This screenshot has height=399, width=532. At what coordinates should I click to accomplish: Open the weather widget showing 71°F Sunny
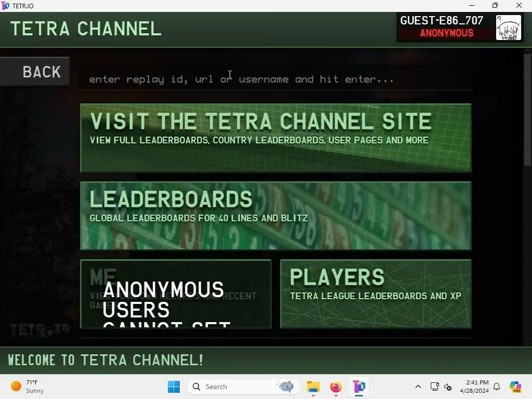28,387
